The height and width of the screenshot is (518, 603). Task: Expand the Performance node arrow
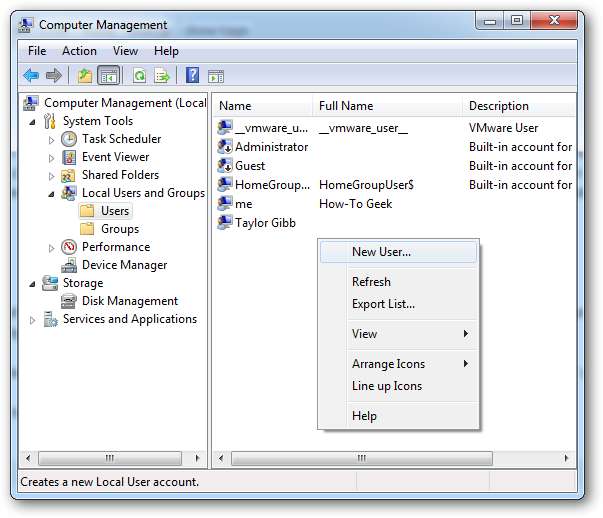coord(52,248)
